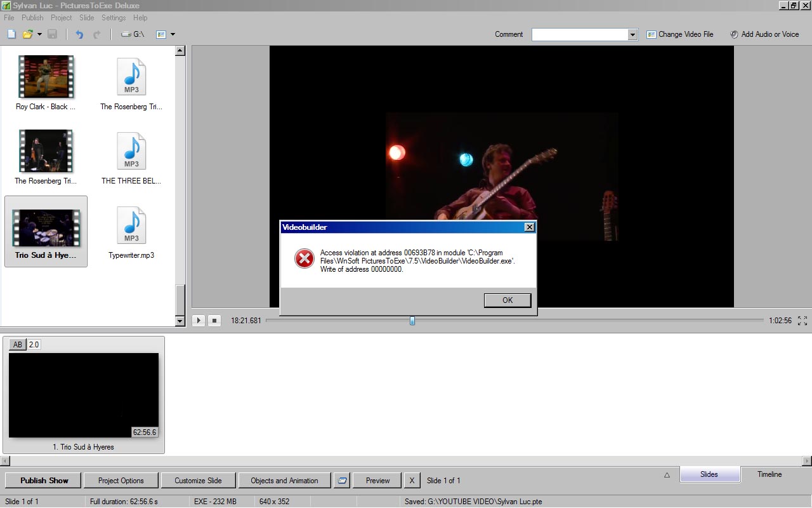The height and width of the screenshot is (508, 812).
Task: Expand the Comment combo box arrow
Action: 632,35
